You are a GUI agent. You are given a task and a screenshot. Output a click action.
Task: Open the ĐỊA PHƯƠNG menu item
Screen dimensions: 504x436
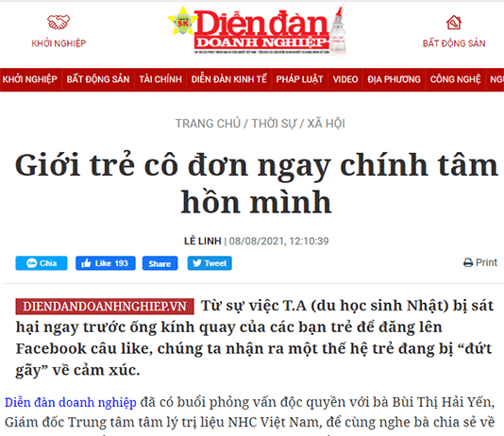click(x=395, y=79)
